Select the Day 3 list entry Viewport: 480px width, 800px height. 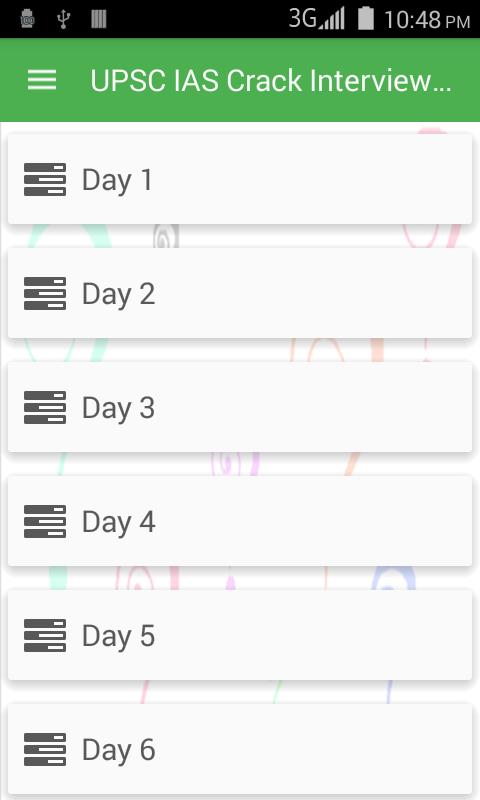[x=240, y=407]
